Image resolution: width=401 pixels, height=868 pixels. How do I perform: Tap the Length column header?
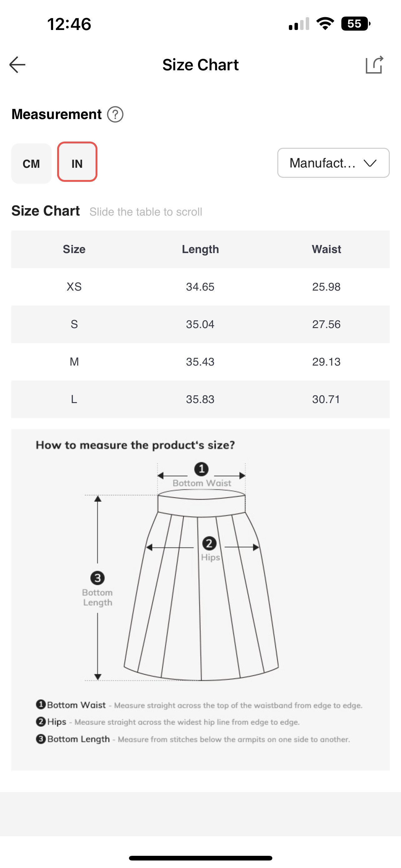click(200, 249)
